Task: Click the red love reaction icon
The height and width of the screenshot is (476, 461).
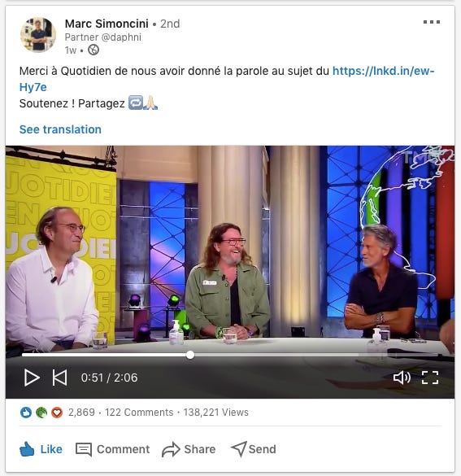Action: point(57,413)
